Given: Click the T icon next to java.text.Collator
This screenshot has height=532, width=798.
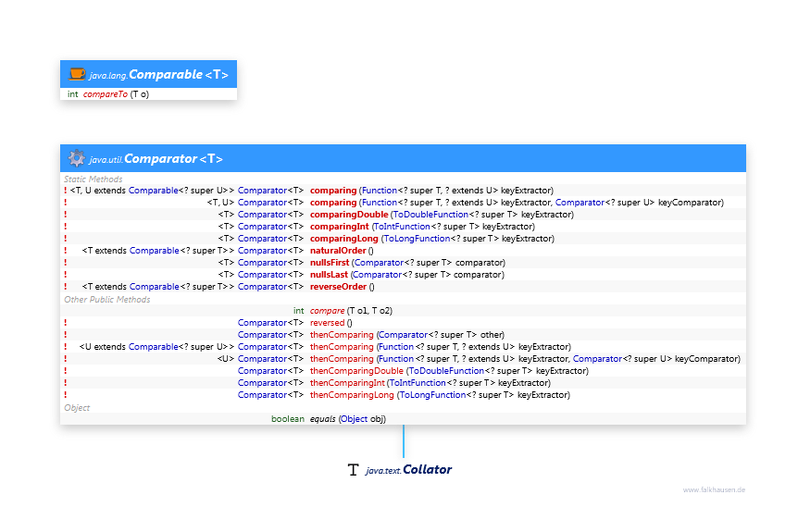Looking at the screenshot, I should point(354,469).
